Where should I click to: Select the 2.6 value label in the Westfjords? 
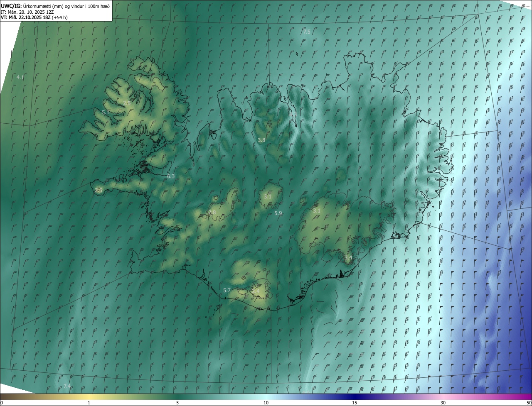127,103
